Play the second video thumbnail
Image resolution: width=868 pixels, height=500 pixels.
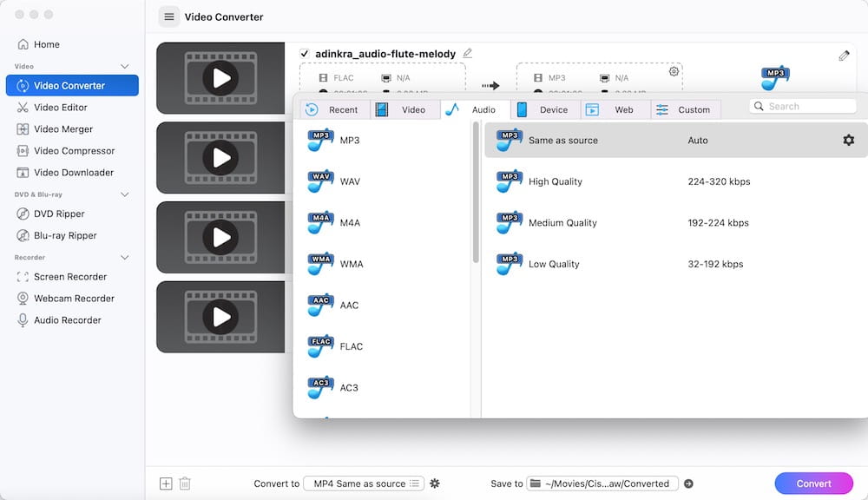point(220,158)
